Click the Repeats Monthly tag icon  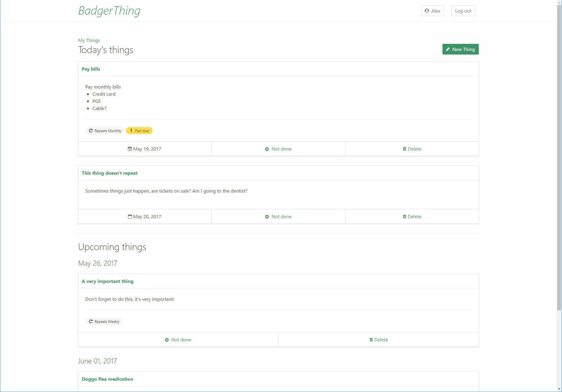[91, 131]
